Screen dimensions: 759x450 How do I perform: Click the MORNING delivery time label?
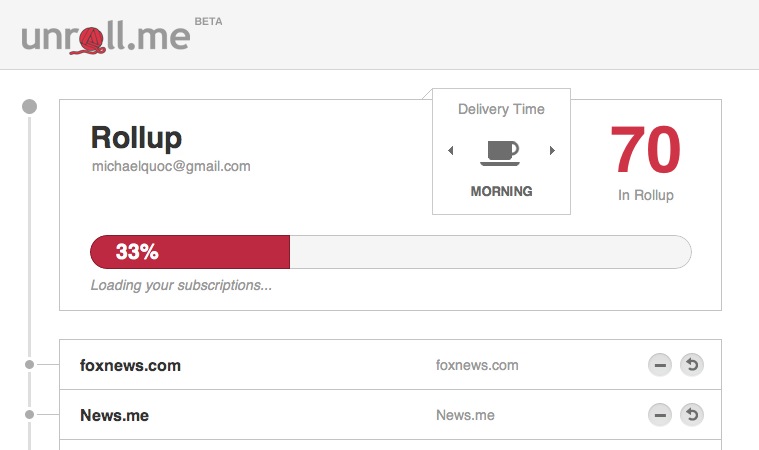click(501, 191)
